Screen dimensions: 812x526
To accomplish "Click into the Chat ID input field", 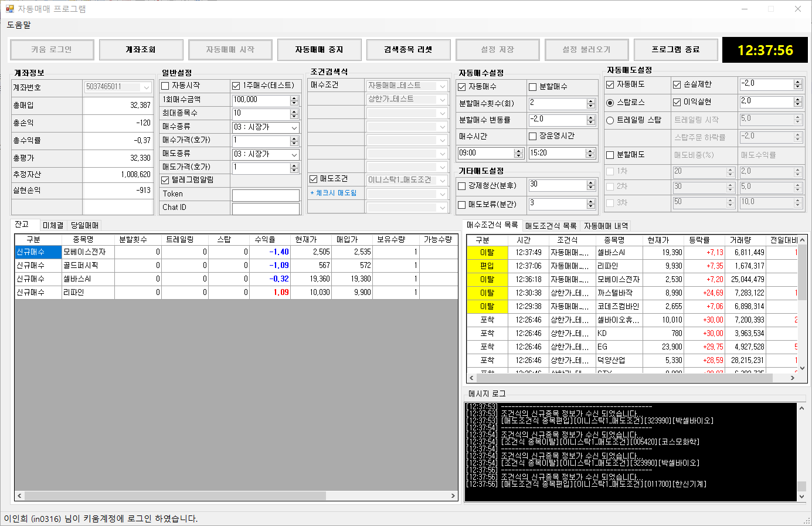I will click(266, 208).
